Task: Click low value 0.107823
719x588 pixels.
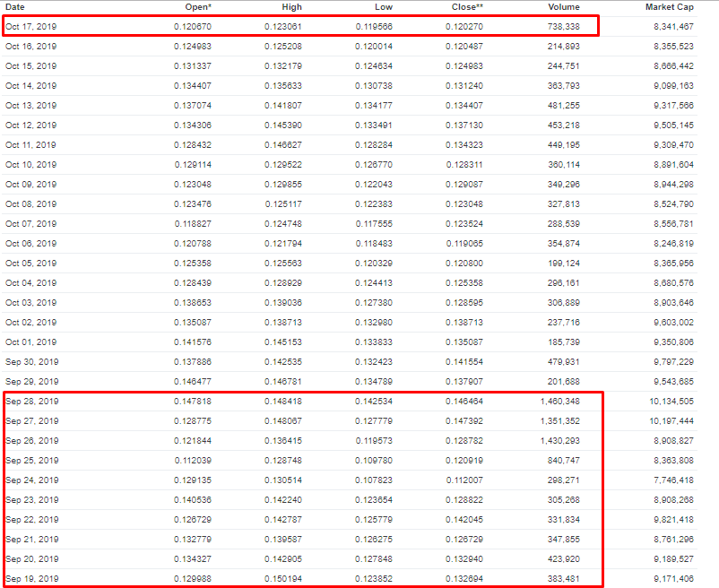Action: coord(374,480)
